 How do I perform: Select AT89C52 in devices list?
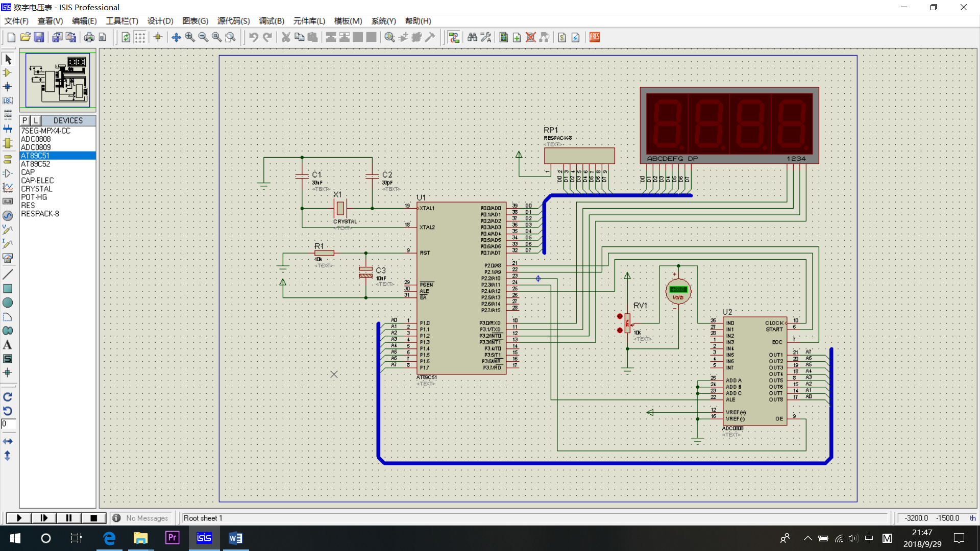tap(58, 164)
